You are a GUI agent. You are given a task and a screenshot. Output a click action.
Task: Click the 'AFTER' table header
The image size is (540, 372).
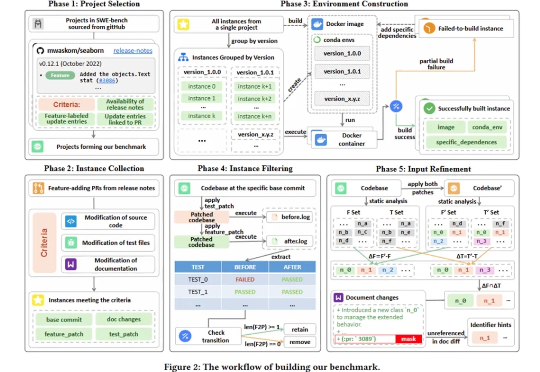pos(292,267)
